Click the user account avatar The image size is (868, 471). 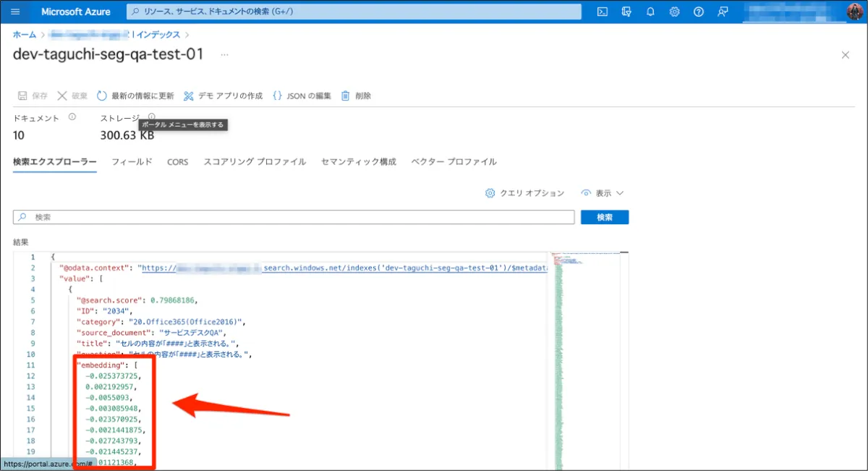[x=854, y=12]
